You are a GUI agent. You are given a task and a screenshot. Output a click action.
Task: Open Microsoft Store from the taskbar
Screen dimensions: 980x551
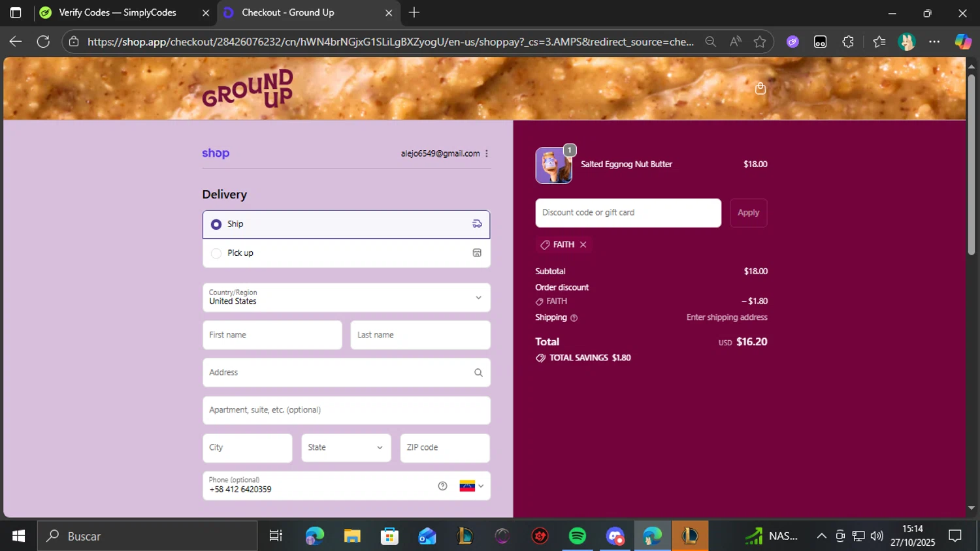tap(390, 536)
